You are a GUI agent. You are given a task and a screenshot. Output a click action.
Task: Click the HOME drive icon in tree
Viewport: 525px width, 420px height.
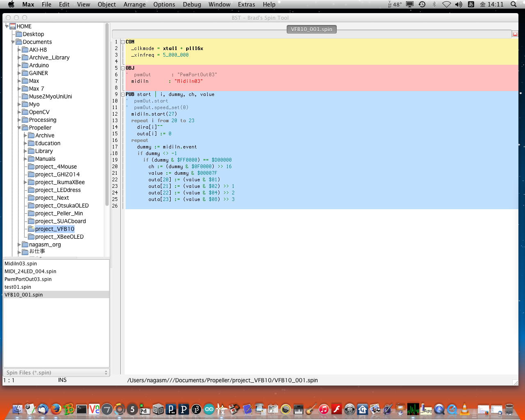pos(12,26)
